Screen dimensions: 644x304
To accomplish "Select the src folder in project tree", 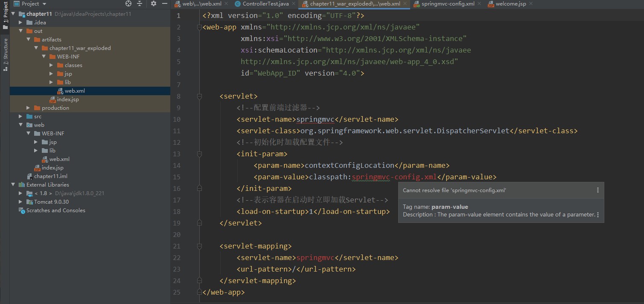I will (x=90, y=117).
